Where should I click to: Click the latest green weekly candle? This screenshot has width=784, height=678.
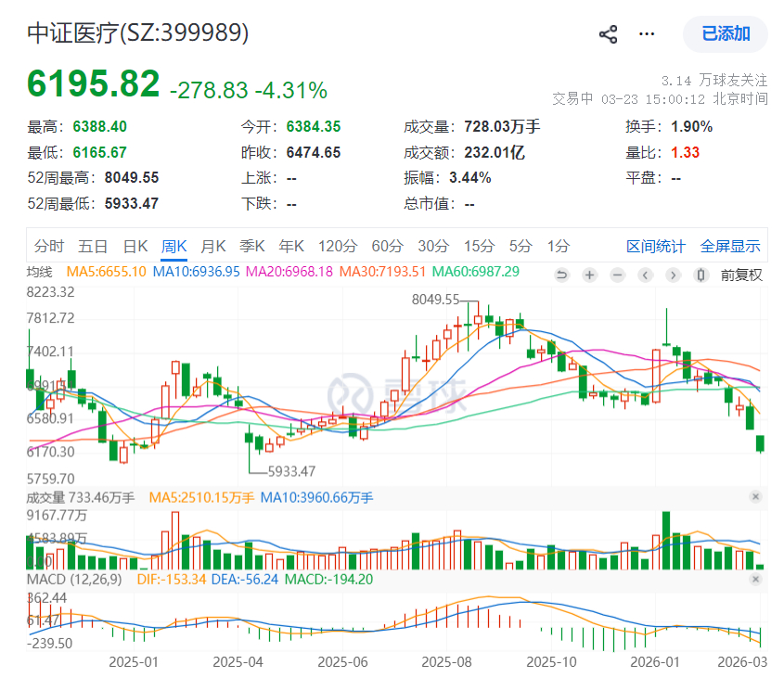(x=761, y=443)
